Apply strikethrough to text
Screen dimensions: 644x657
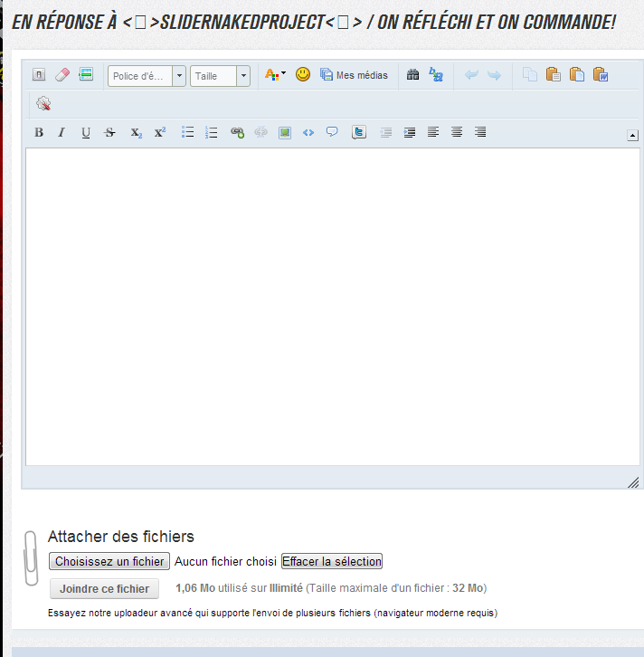110,132
